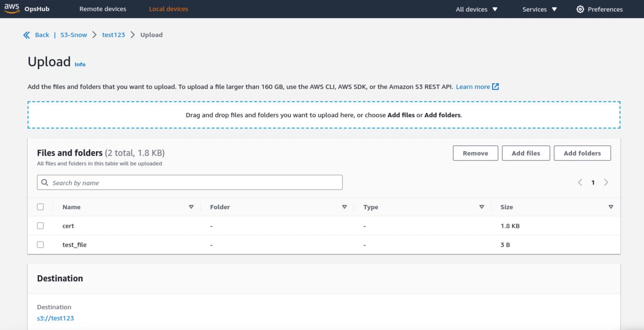This screenshot has height=330, width=644.
Task: Expand the All devices dropdown
Action: (x=477, y=9)
